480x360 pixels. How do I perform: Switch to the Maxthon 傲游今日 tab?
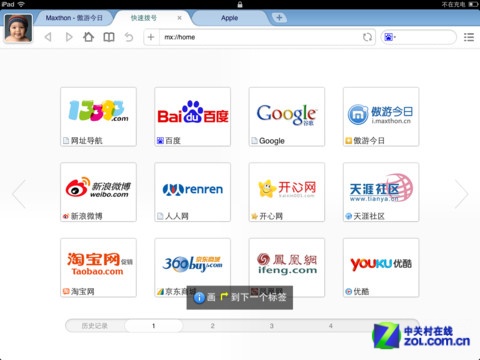point(74,18)
